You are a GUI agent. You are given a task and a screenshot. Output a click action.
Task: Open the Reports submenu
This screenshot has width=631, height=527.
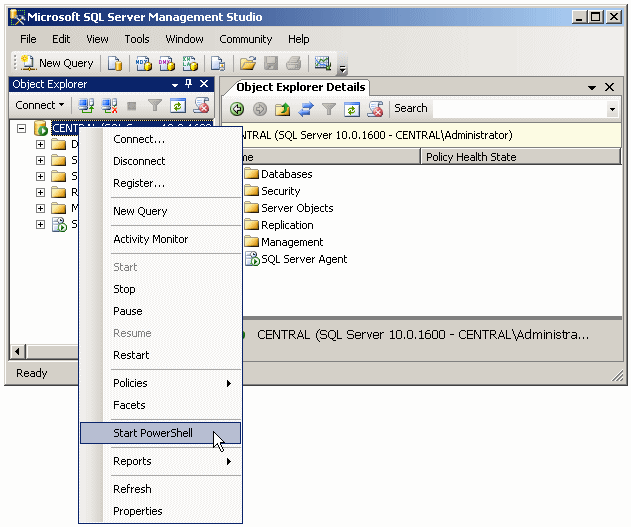(161, 461)
